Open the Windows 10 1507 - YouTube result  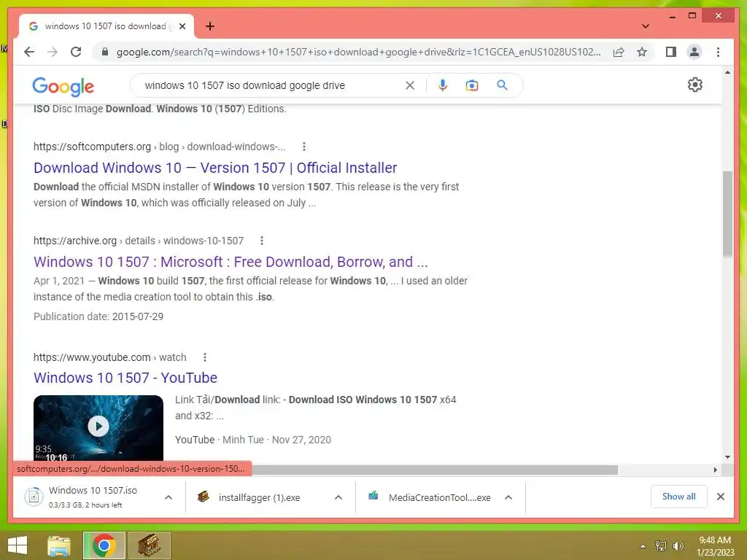125,378
